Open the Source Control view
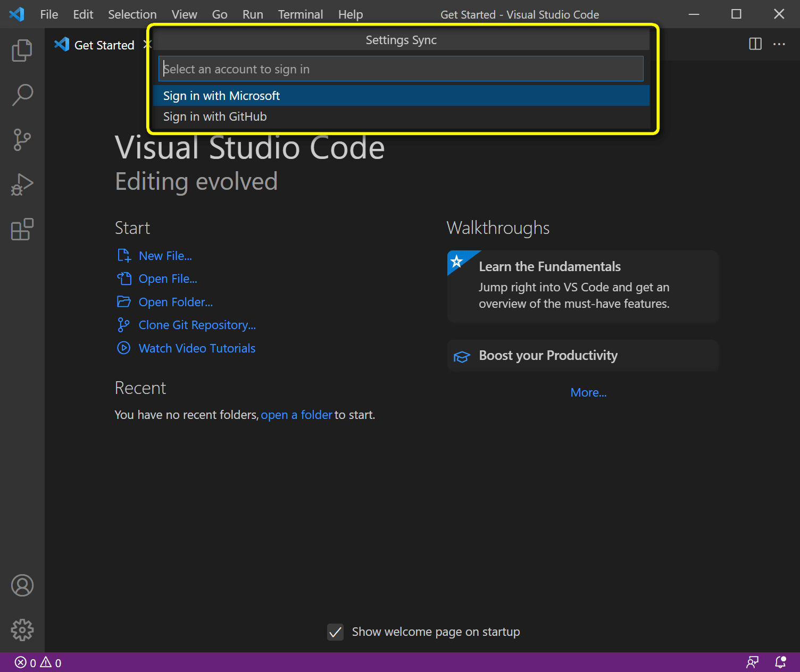This screenshot has width=800, height=672. [22, 140]
